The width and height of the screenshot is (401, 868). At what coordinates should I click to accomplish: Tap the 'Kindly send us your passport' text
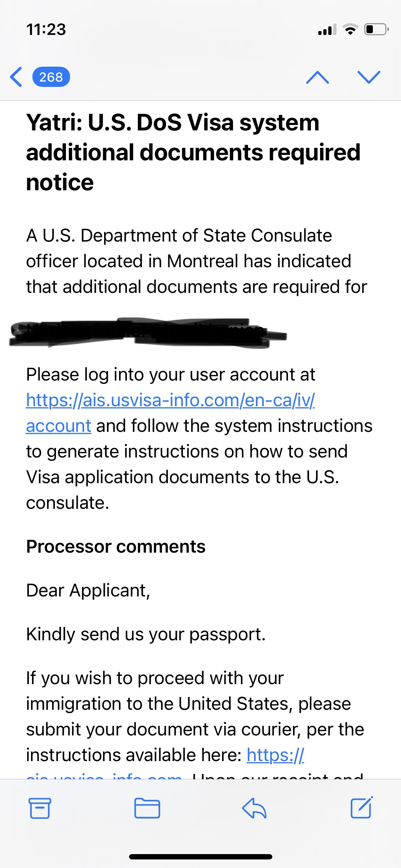(x=146, y=634)
